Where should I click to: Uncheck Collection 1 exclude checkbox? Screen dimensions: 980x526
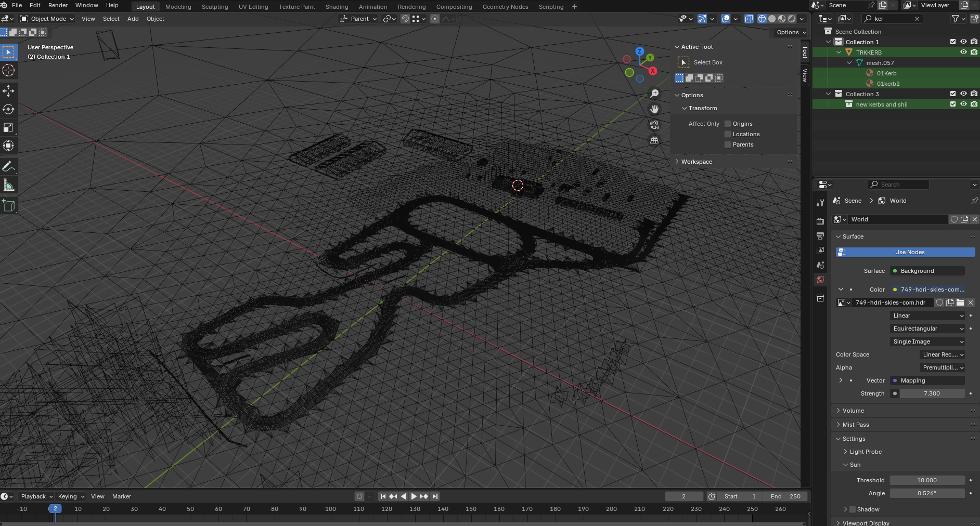(953, 42)
